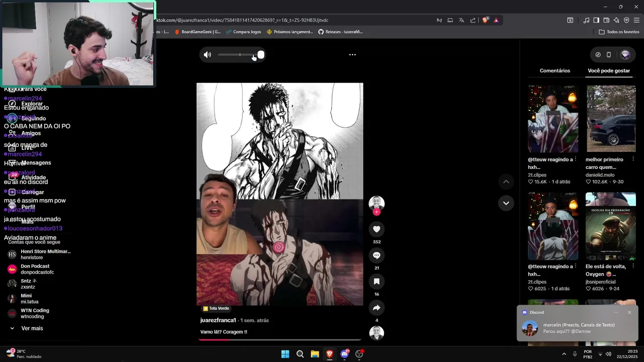This screenshot has height=362, width=644.
Task: Seek the video using the red progress bar
Action: (280, 340)
